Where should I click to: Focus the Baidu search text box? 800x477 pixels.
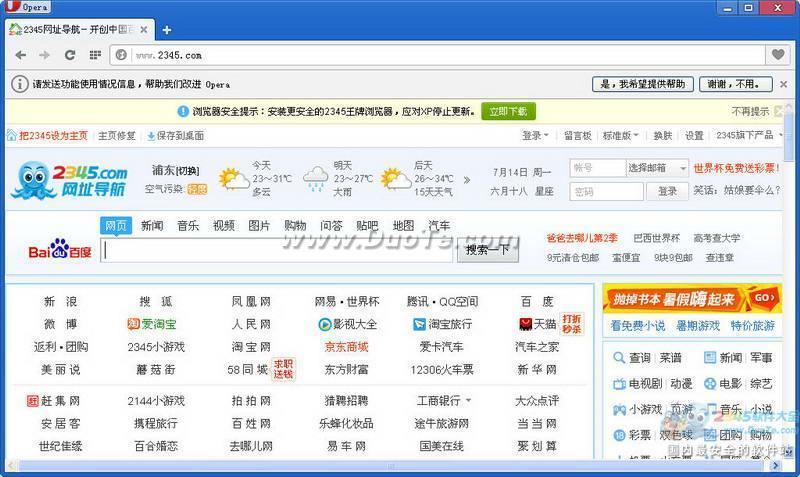coord(277,250)
